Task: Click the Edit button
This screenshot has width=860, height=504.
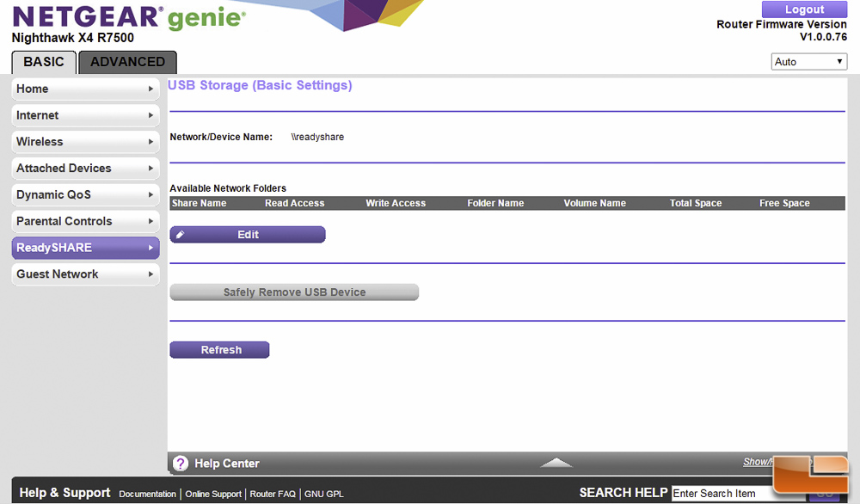Action: [x=248, y=235]
